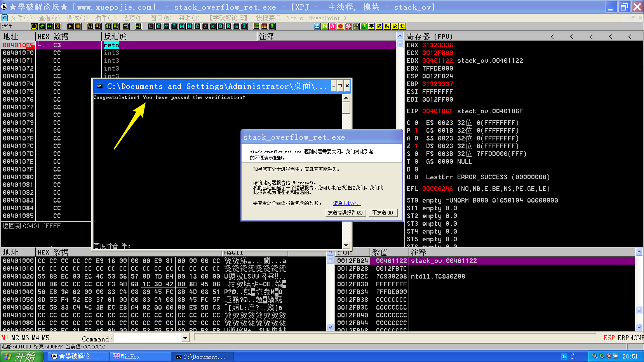
Task: Click the 010101 binary plugin icon
Action: (x=356, y=26)
